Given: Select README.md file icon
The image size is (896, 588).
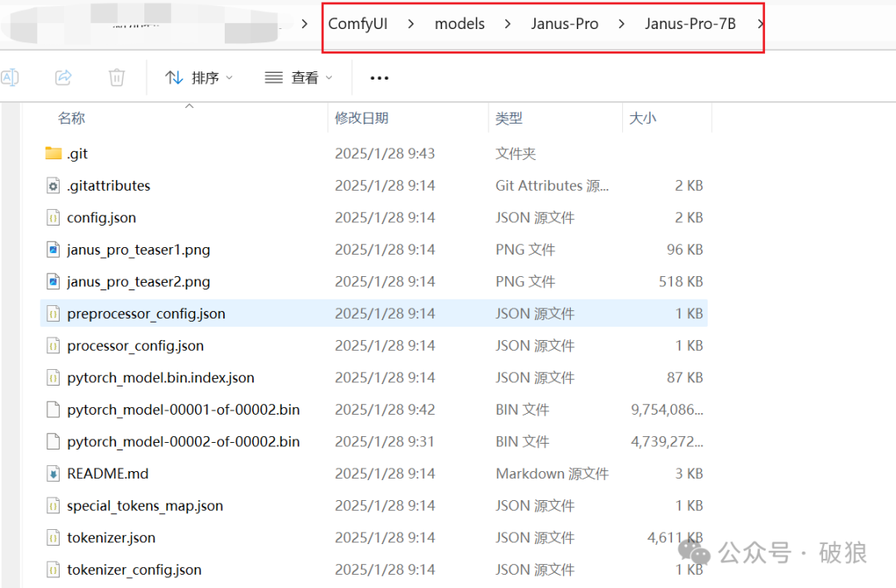Looking at the screenshot, I should (x=53, y=474).
